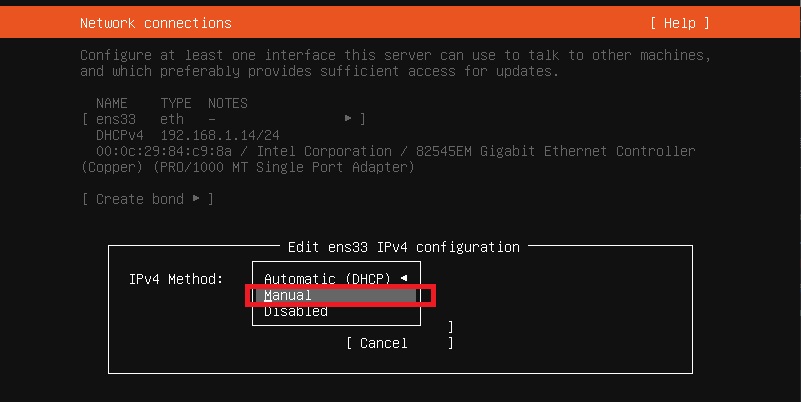This screenshot has height=402, width=801.
Task: Click the IPv4 Method label
Action: pyautogui.click(x=176, y=279)
